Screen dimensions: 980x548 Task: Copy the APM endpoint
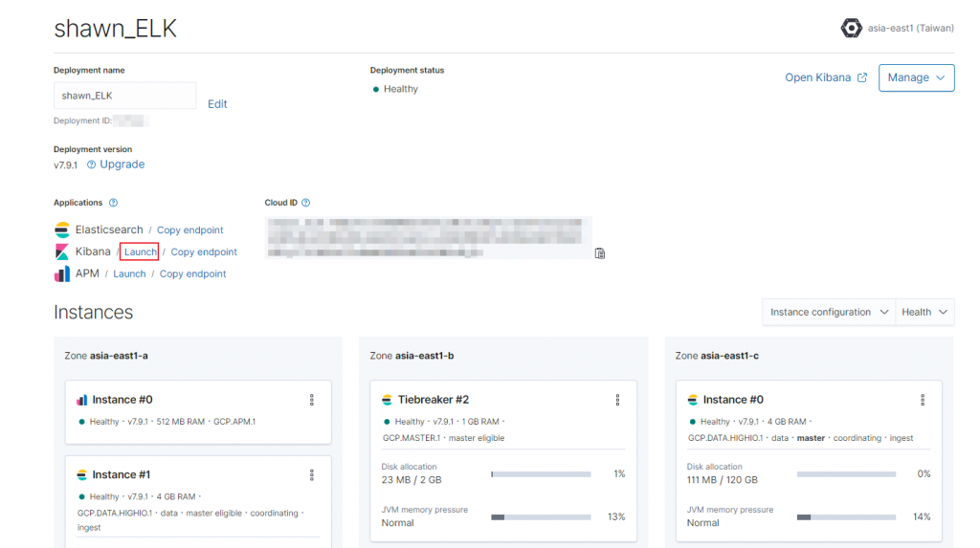[192, 274]
